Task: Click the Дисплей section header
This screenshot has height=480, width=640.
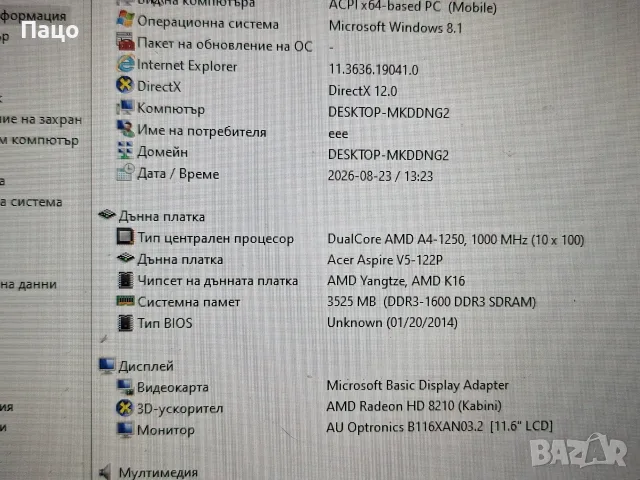Action: 146,367
